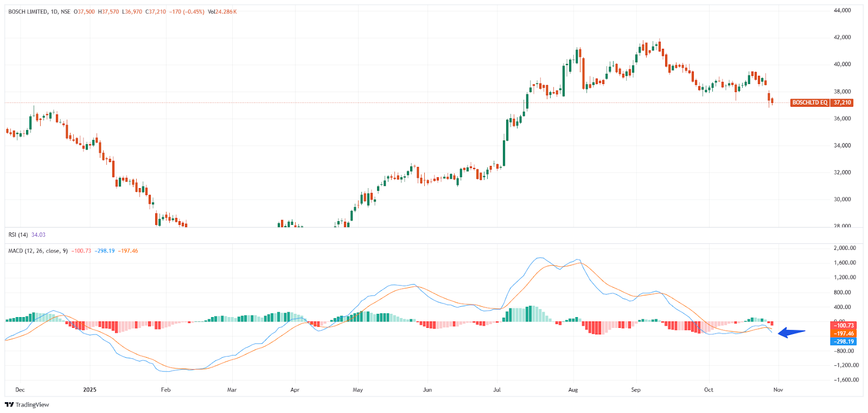Image resolution: width=868 pixels, height=413 pixels.
Task: Click the TradingView logo icon
Action: 9,404
